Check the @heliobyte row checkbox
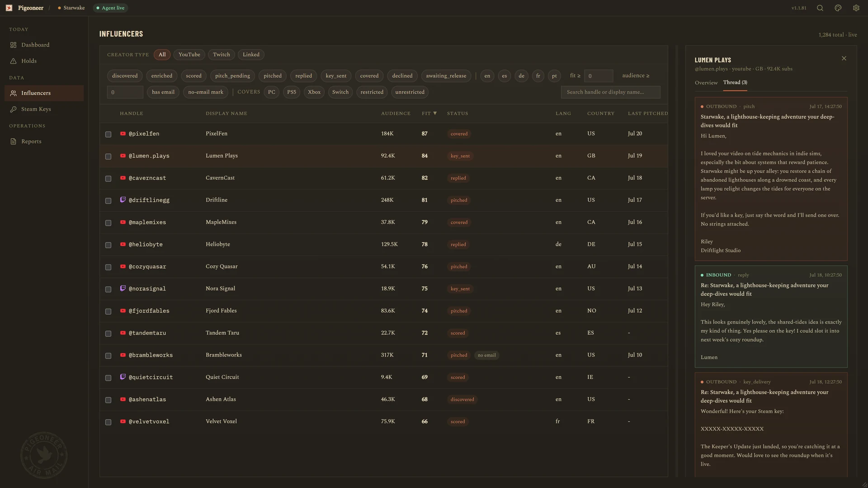 coord(108,245)
